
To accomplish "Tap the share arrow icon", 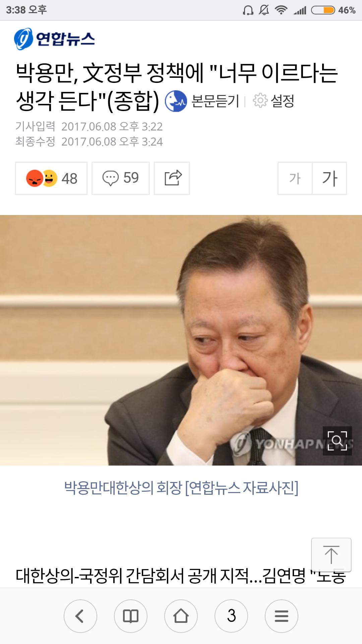I will click(x=172, y=178).
